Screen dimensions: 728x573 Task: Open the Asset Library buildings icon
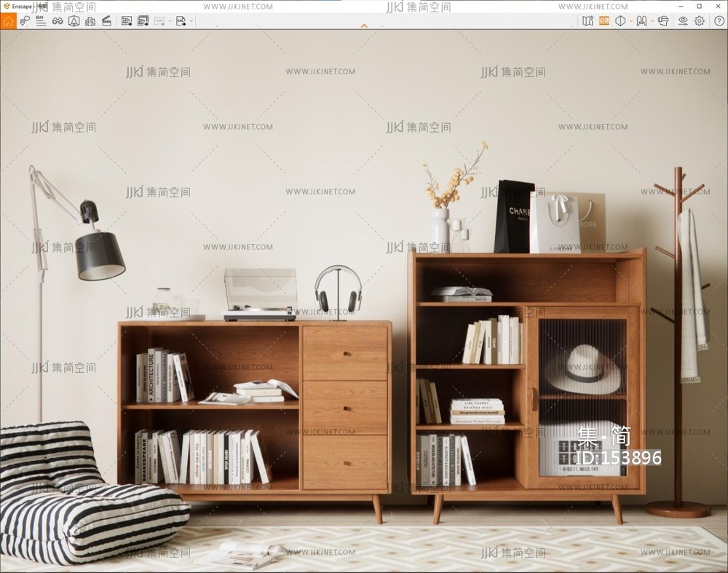pos(90,21)
